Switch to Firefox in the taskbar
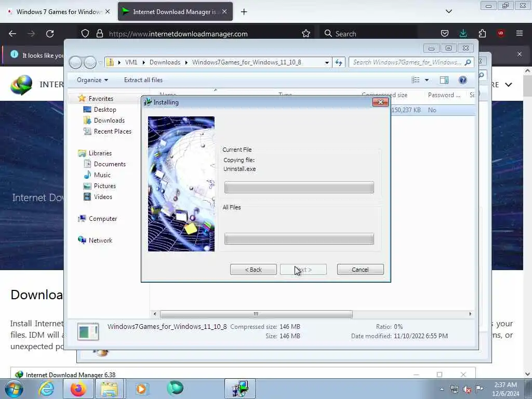Viewport: 532px width, 399px height. 78,389
